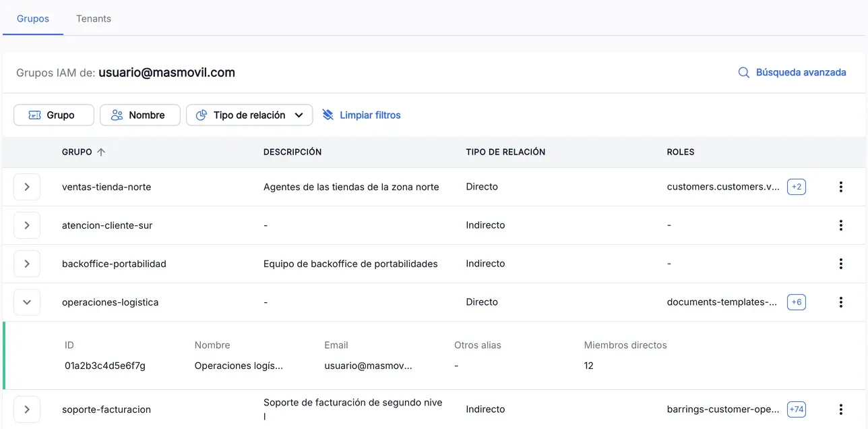Collapse the operaciones-logistica row
The image size is (868, 429).
27,302
